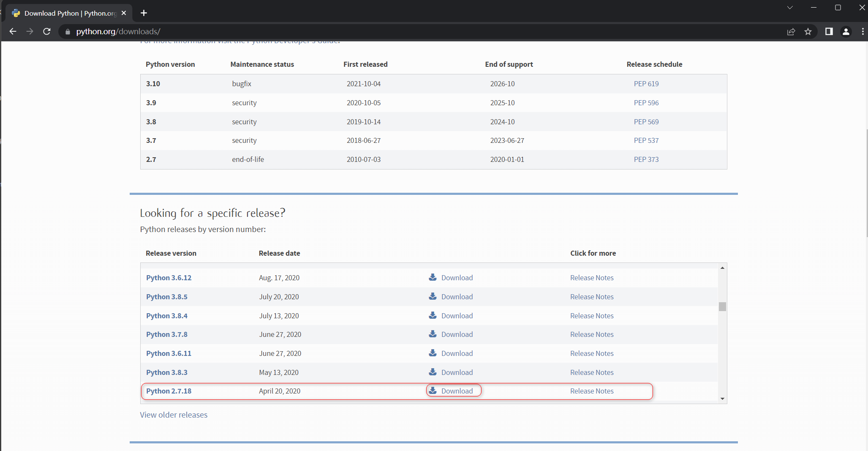Open the Chrome three-dot menu

863,32
